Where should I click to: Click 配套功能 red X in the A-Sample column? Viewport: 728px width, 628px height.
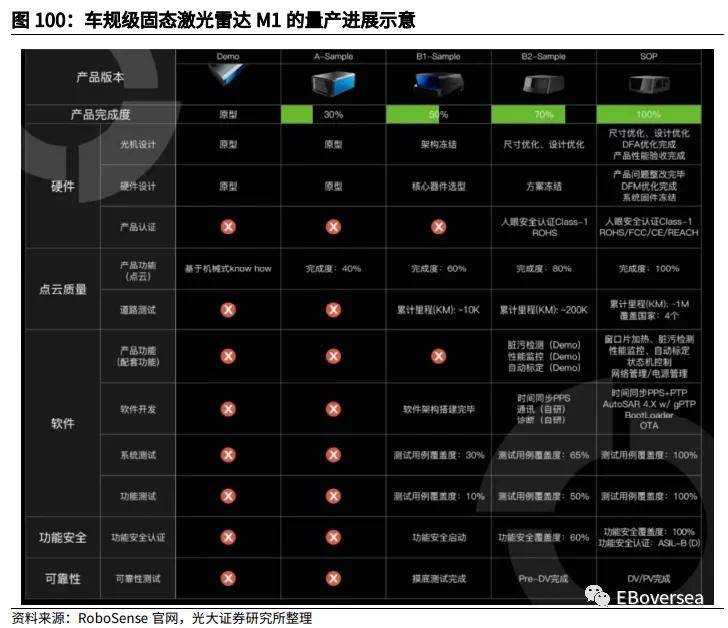click(333, 356)
